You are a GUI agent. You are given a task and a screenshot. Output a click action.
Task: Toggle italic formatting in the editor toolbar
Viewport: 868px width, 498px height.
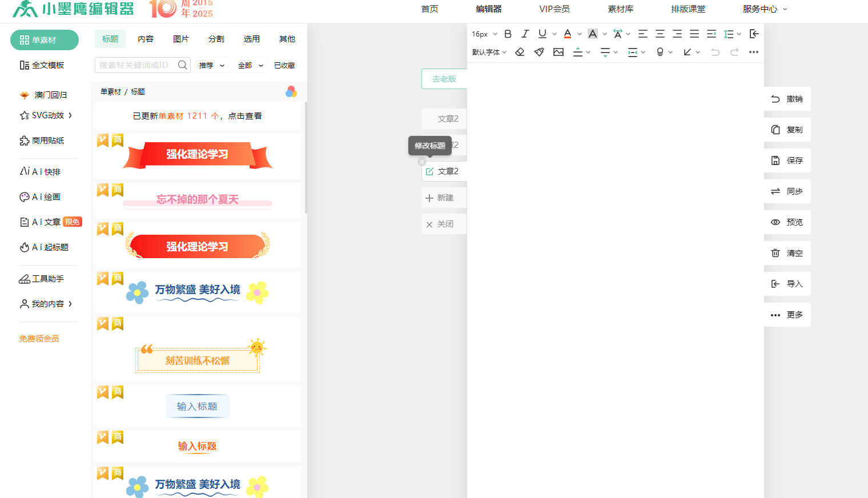click(525, 34)
